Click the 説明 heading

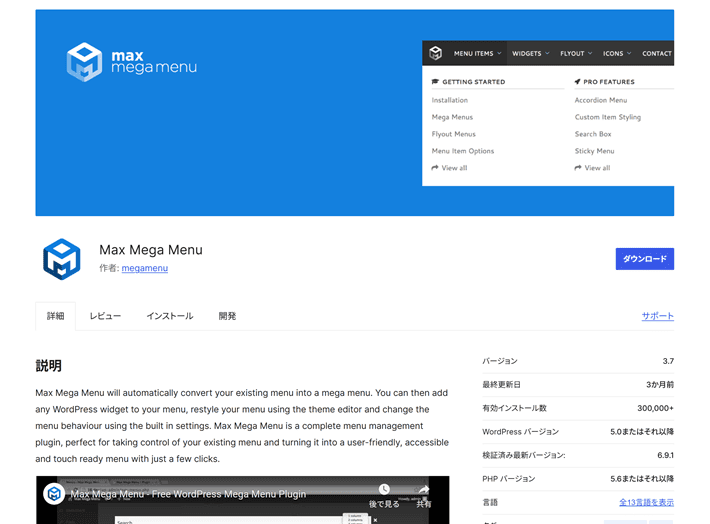click(x=48, y=365)
